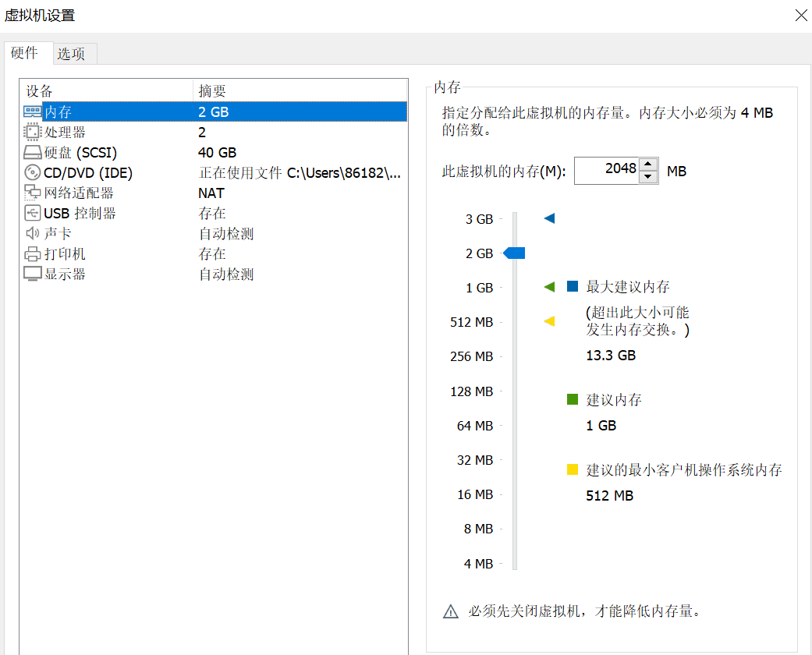Click the memory value input field
The image size is (812, 655).
(x=607, y=170)
